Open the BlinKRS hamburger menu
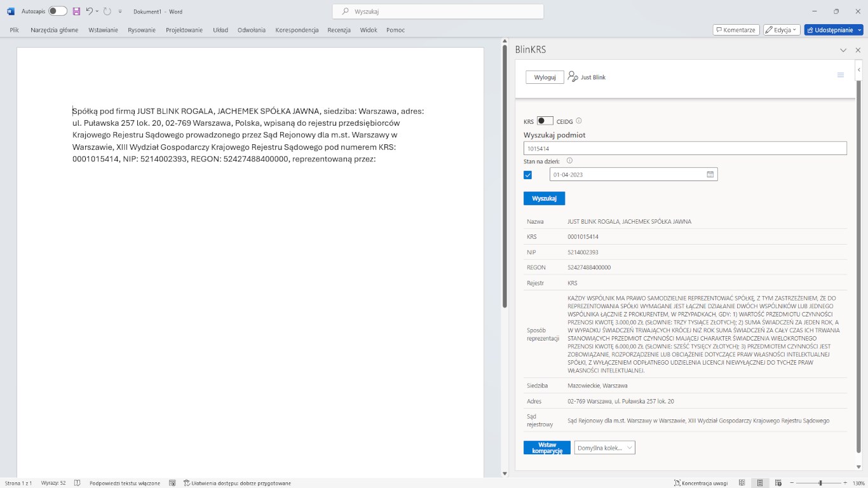 [841, 75]
